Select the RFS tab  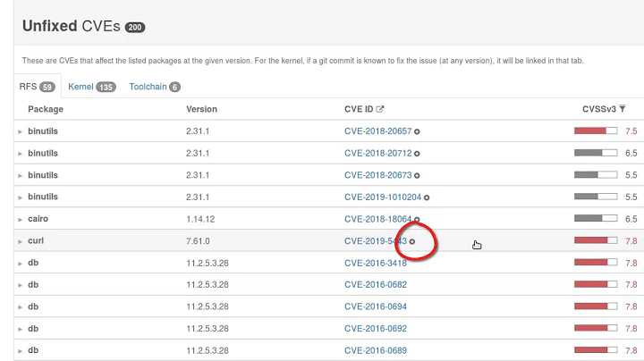pos(38,87)
